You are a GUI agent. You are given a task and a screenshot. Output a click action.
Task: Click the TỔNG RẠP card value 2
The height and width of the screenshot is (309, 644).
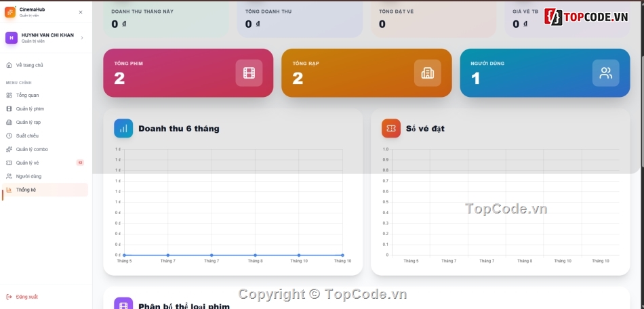point(298,78)
